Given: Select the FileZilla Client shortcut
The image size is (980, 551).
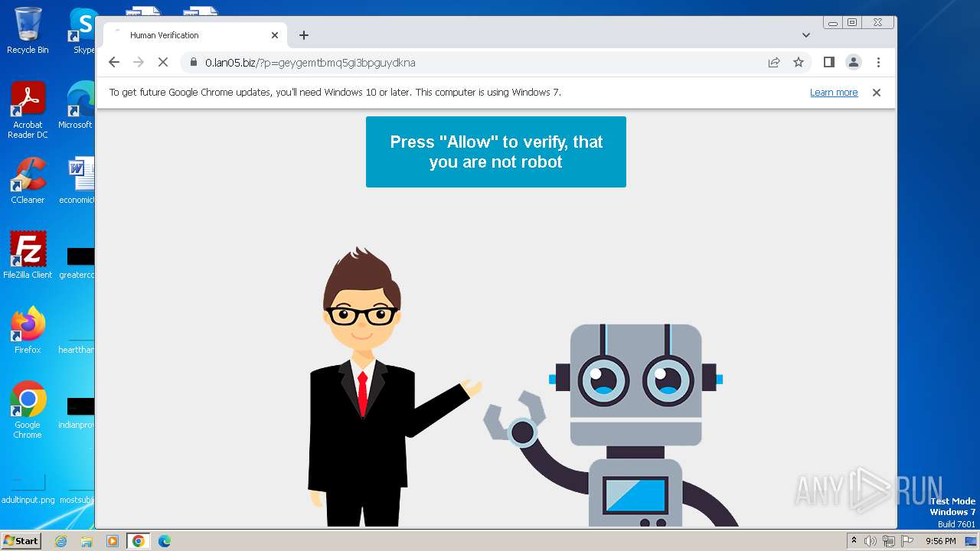Looking at the screenshot, I should [28, 256].
